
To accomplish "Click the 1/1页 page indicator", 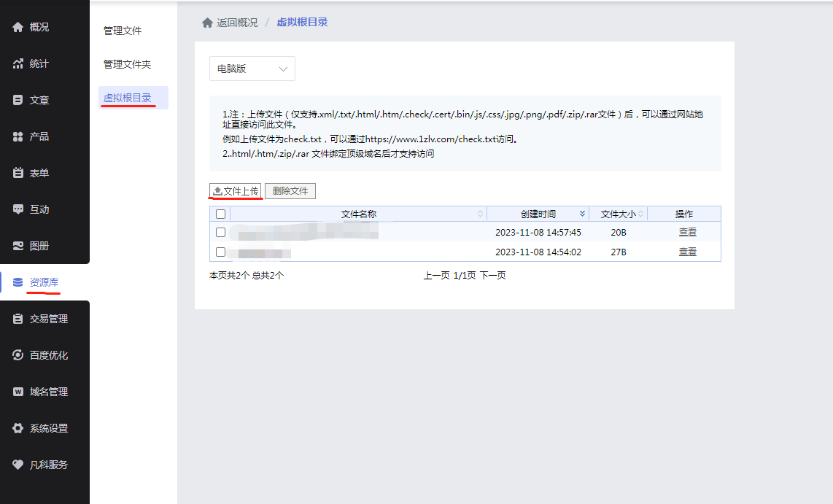I will 465,275.
